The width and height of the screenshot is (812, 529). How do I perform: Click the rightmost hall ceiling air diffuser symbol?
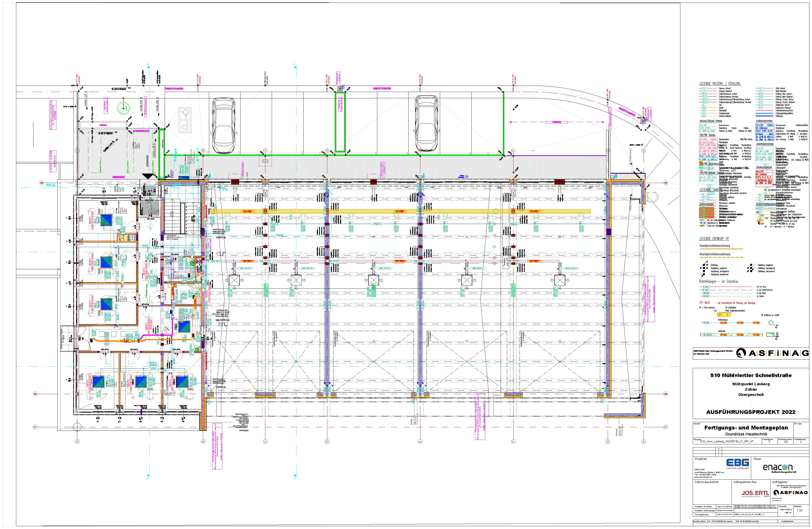(560, 280)
